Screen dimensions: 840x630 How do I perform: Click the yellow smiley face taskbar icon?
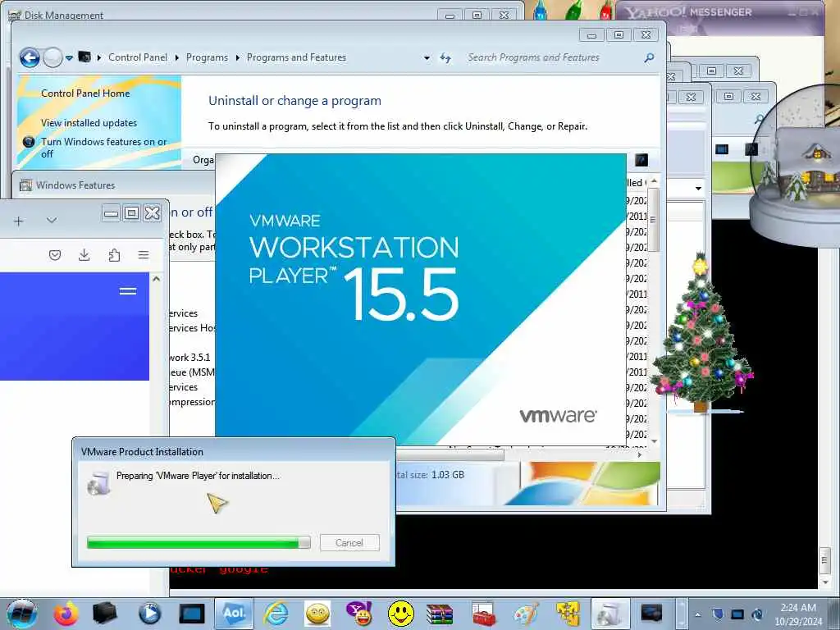pos(400,614)
